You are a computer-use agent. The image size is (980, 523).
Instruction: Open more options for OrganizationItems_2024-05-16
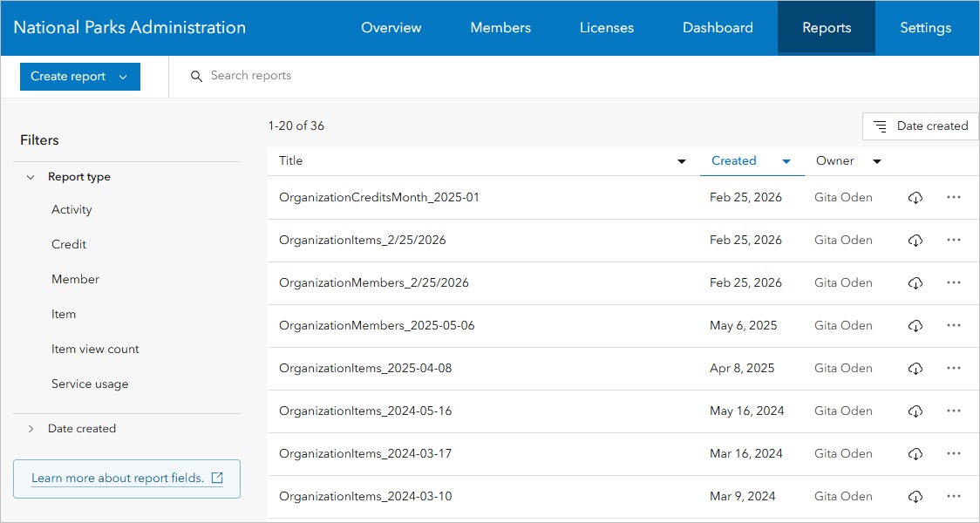pos(953,411)
